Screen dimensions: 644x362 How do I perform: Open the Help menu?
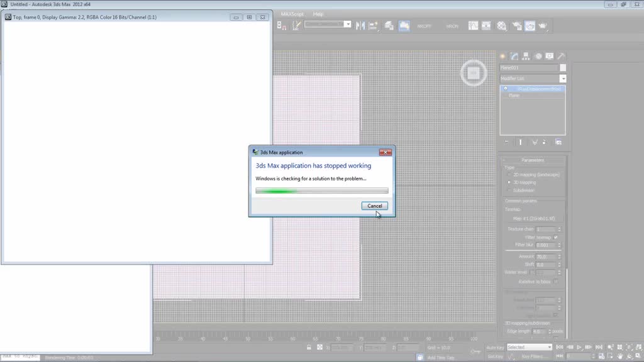[318, 14]
